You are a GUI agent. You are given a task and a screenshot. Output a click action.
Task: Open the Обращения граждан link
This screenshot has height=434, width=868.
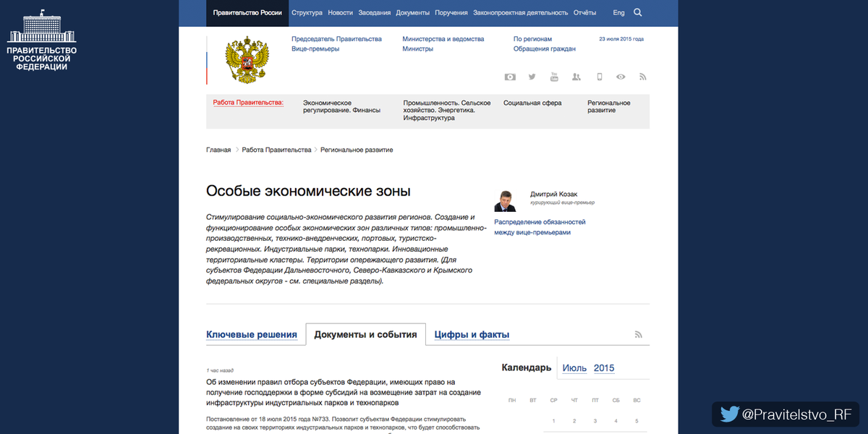point(545,49)
